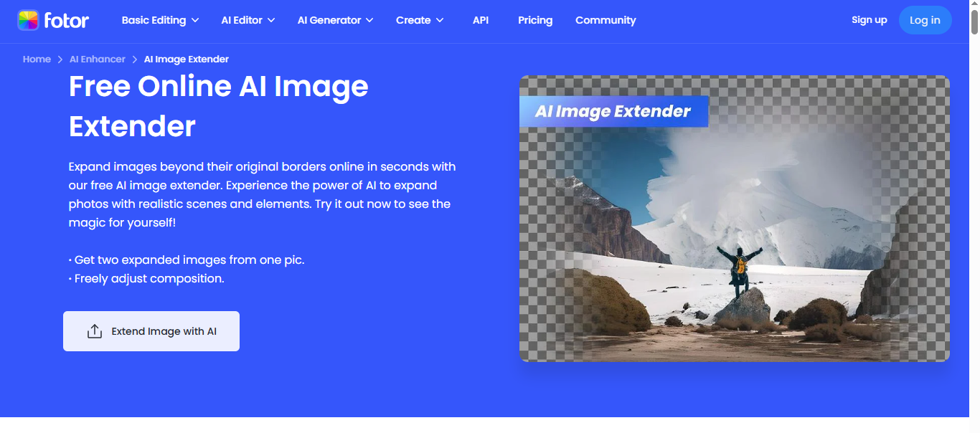The height and width of the screenshot is (433, 980).
Task: Expand the AI Generator menu
Action: 335,20
